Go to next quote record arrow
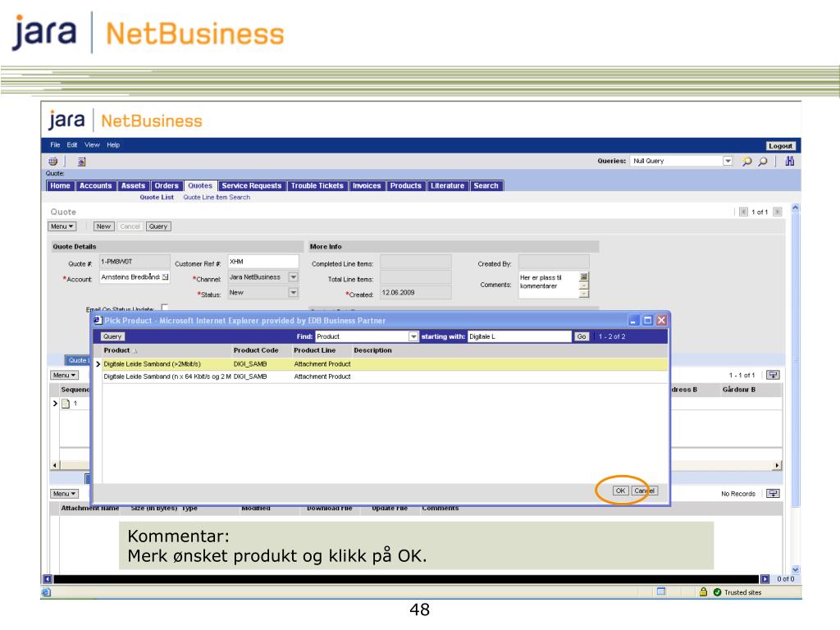Viewport: 840px width, 630px height. pos(778,212)
